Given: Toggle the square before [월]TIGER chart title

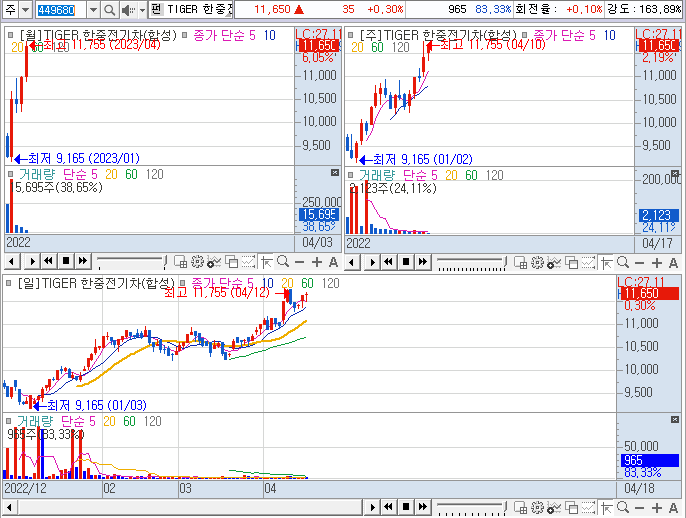Looking at the screenshot, I should [10, 35].
